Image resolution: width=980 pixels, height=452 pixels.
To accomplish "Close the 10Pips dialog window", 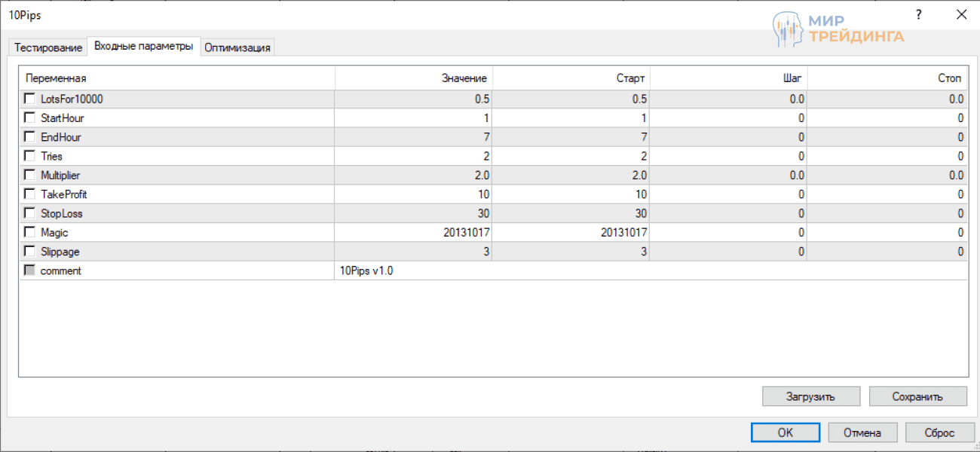I will tap(961, 14).
